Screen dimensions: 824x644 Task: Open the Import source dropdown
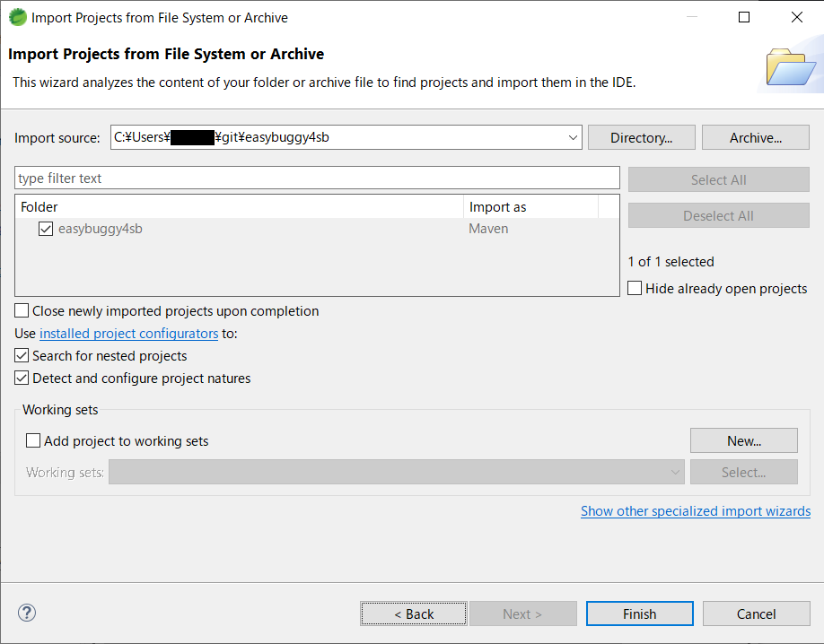[573, 137]
